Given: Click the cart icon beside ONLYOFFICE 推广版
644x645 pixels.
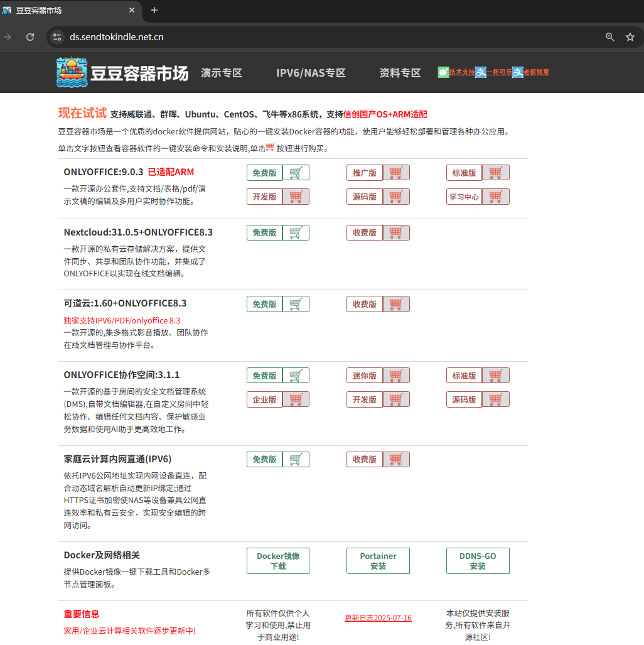Looking at the screenshot, I should (x=395, y=173).
